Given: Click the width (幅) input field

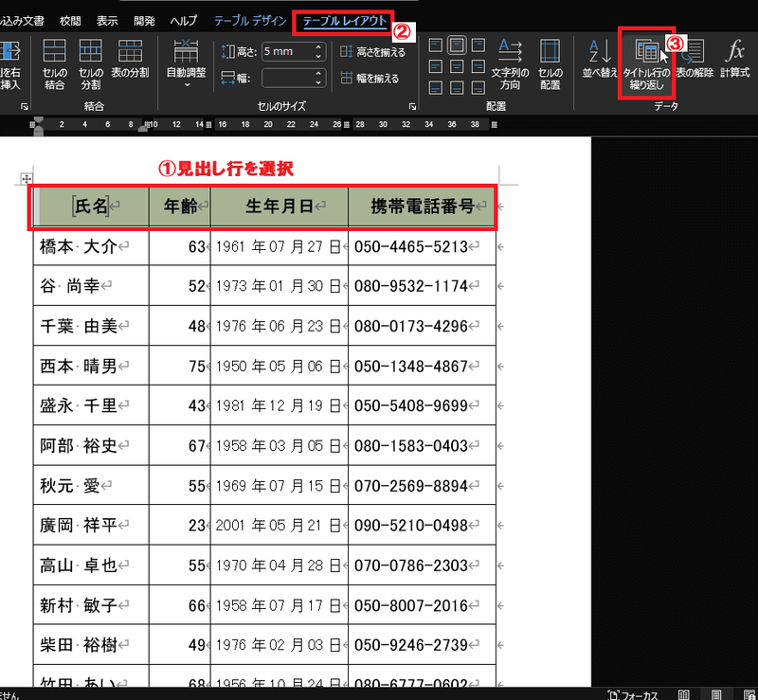Looking at the screenshot, I should point(288,78).
